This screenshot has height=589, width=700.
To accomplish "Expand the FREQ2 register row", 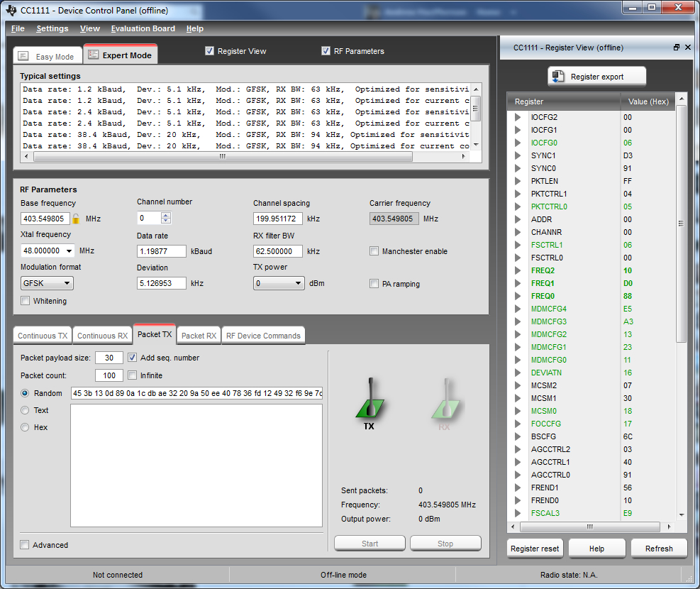I will pos(518,270).
